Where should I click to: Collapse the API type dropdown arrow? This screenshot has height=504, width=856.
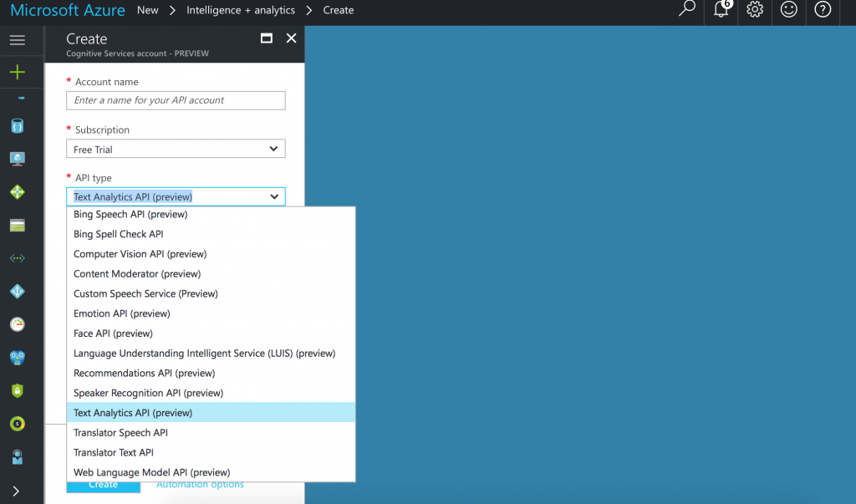274,197
